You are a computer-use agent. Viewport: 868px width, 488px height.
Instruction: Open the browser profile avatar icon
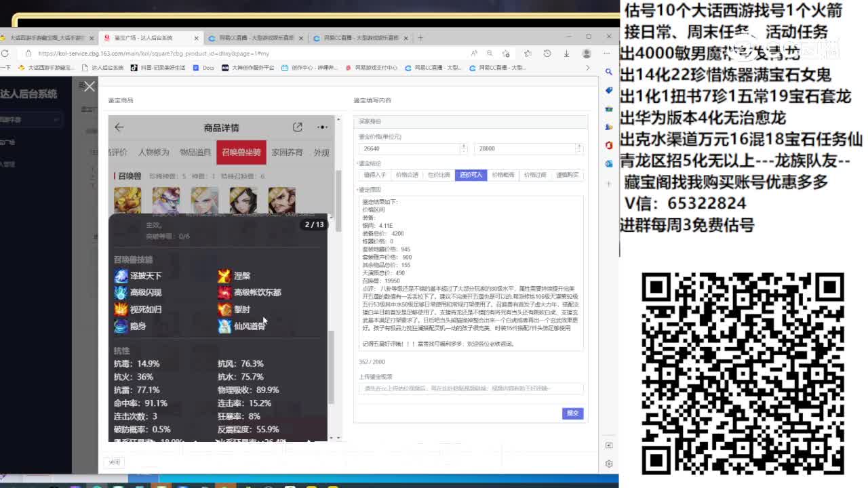point(587,54)
